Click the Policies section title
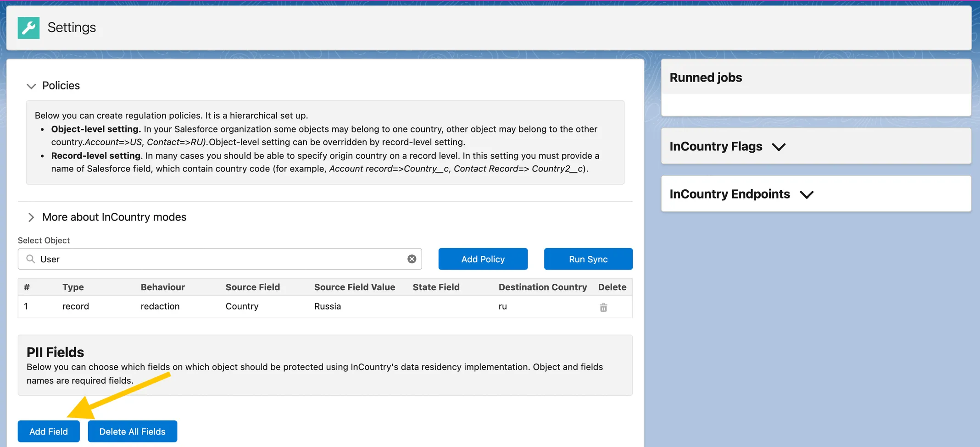 pos(61,86)
